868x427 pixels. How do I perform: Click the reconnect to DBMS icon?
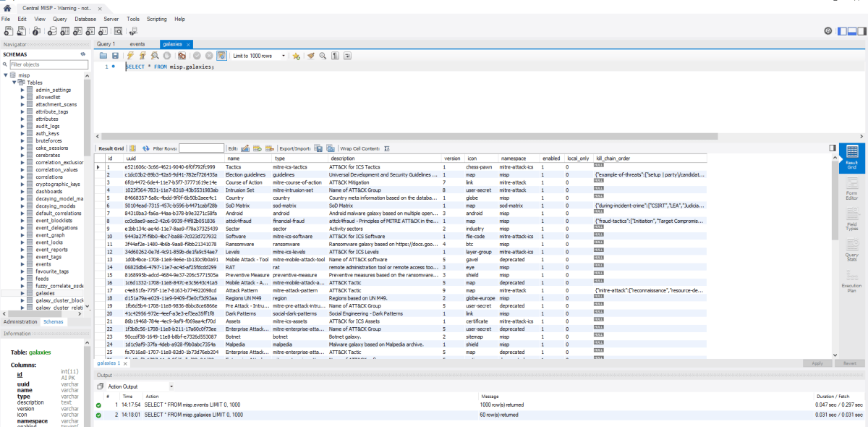(x=134, y=31)
